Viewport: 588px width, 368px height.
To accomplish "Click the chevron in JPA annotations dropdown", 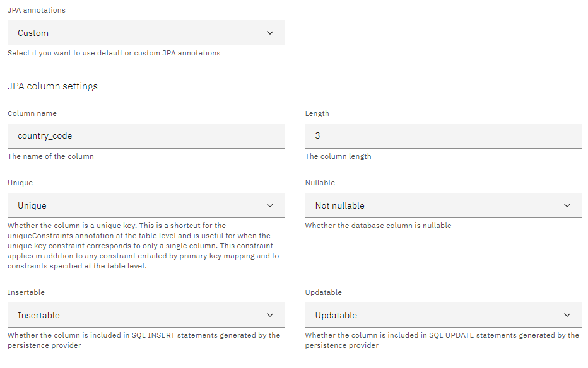I will click(270, 33).
